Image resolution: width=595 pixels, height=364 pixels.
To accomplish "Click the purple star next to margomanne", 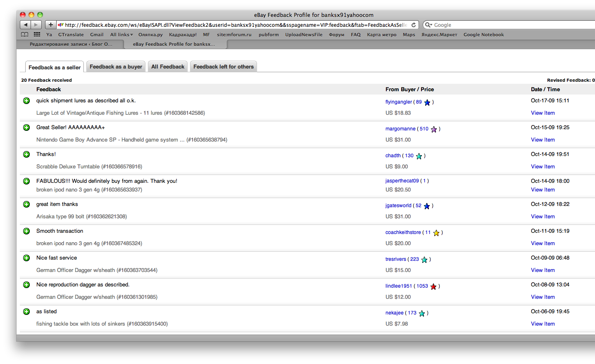I will 434,129.
